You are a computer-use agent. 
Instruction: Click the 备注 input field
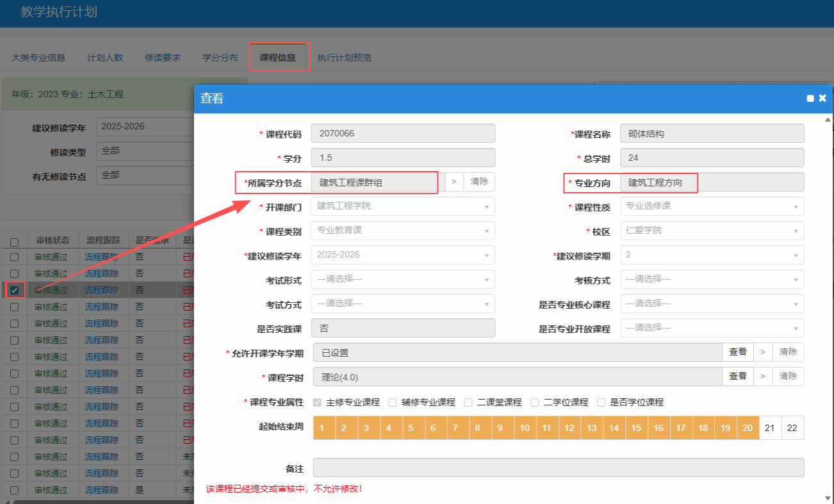click(558, 467)
